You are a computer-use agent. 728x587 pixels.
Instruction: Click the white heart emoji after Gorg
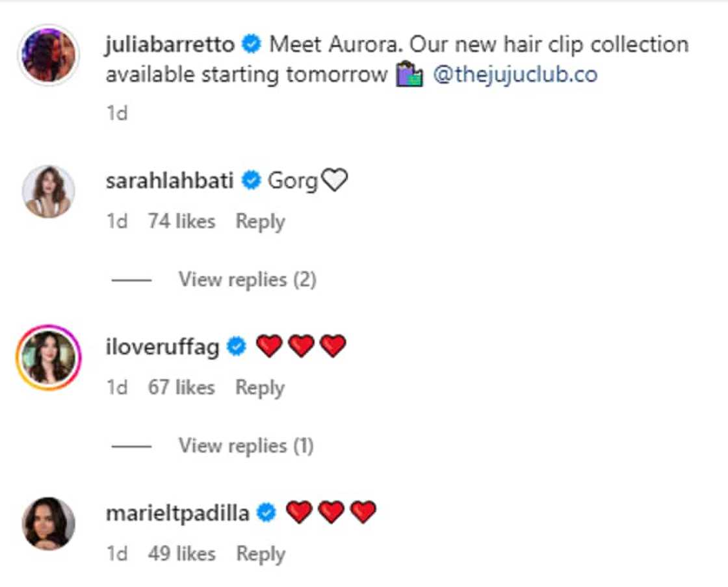point(335,179)
